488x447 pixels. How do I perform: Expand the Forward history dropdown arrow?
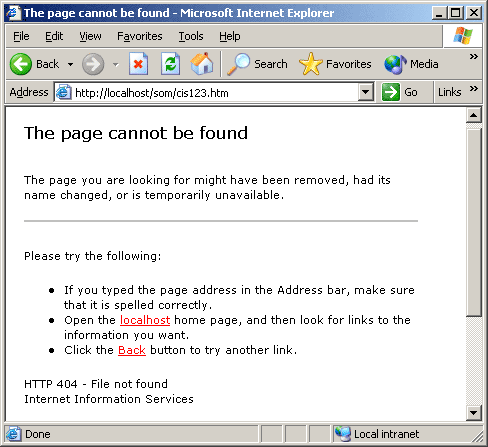tap(116, 64)
